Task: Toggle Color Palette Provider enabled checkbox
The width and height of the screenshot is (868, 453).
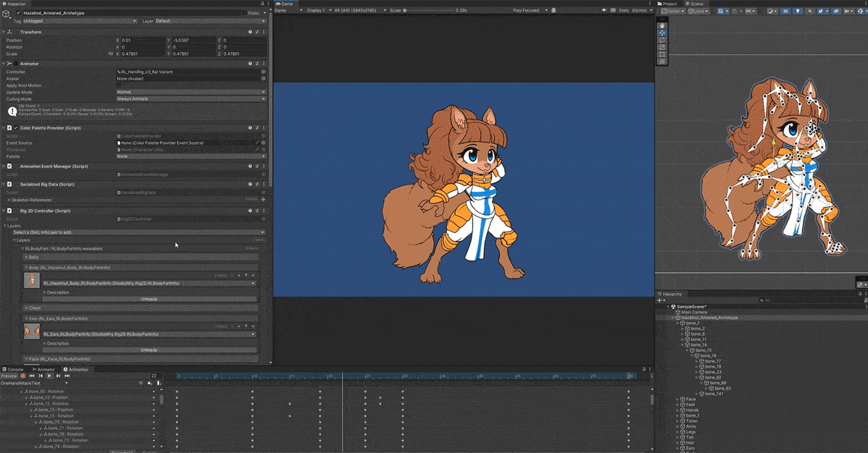Action: coord(16,128)
